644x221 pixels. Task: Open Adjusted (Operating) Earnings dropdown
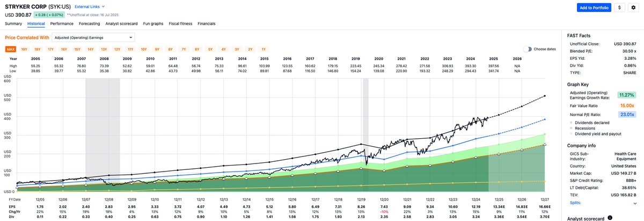coord(93,38)
